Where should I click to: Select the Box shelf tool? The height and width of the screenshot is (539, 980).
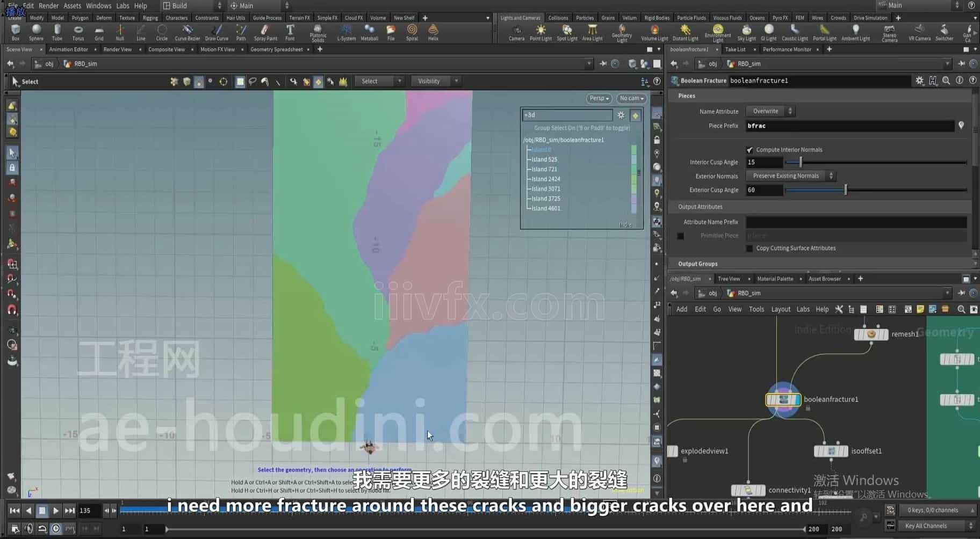tap(15, 32)
